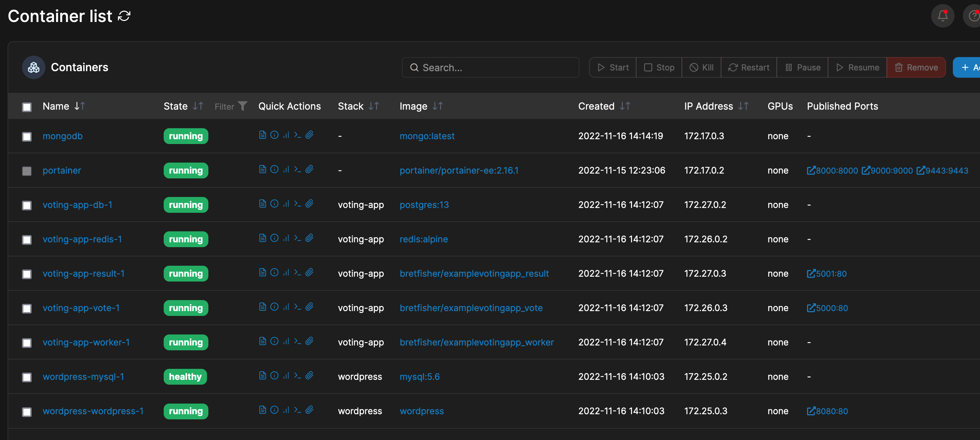Open exec console for voting-app-redis-1
Image resolution: width=980 pixels, height=440 pixels.
[297, 238]
